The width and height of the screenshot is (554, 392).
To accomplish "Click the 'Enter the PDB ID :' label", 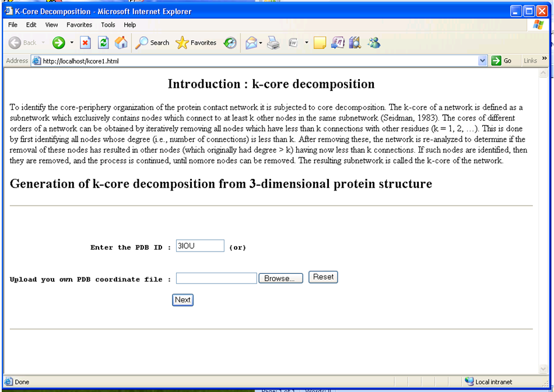I will 131,248.
